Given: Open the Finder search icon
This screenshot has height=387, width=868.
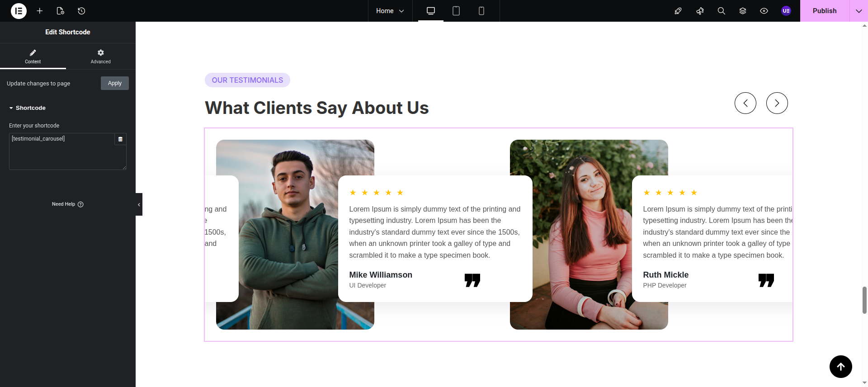Looking at the screenshot, I should click(721, 11).
